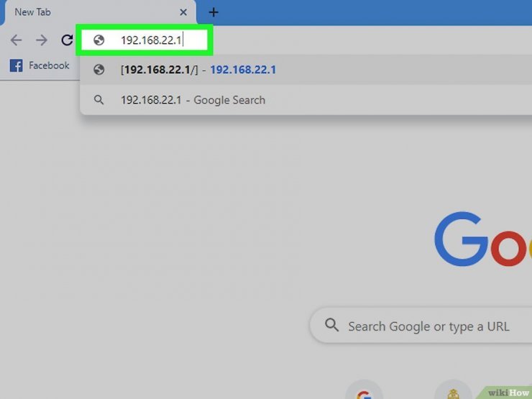532x399 pixels.
Task: Open the Google shortcut tile at bottom
Action: (364, 390)
